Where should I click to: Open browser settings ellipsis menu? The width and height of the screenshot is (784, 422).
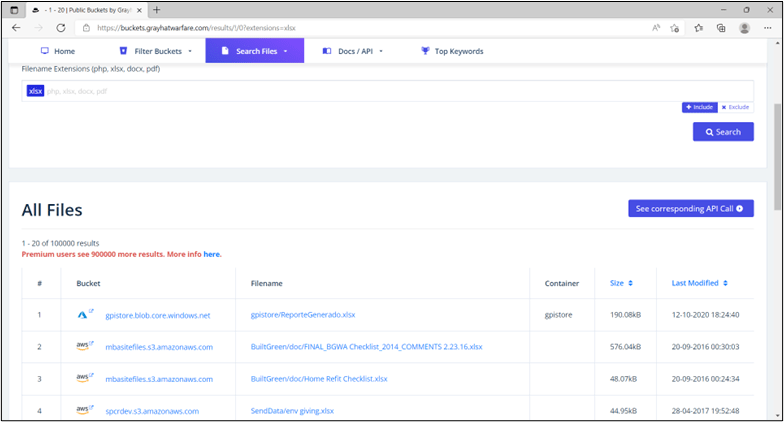pyautogui.click(x=767, y=28)
